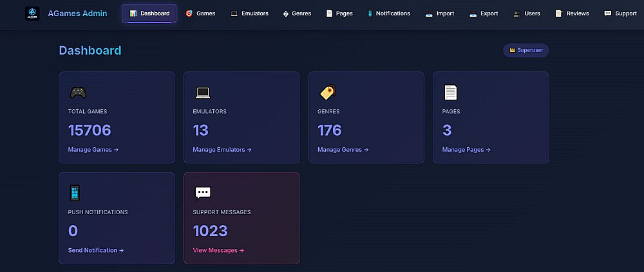Click the AGames Admin brand title
The width and height of the screenshot is (644, 272).
coord(78,14)
